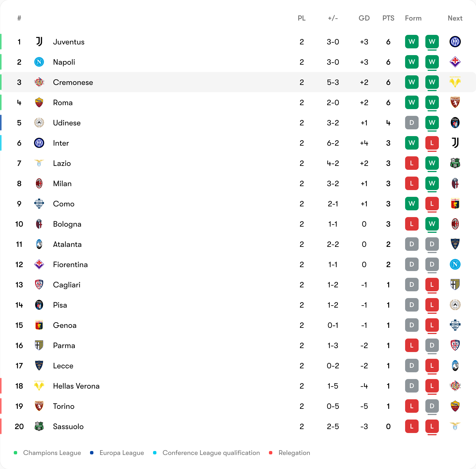Click the Fiorentina logo beside team name
The image size is (476, 469).
pyautogui.click(x=39, y=264)
